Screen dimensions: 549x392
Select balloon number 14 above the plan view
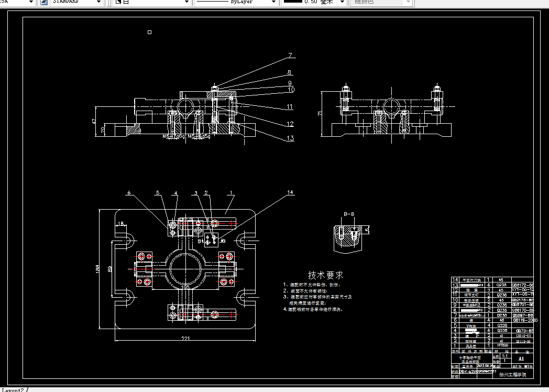[290, 192]
